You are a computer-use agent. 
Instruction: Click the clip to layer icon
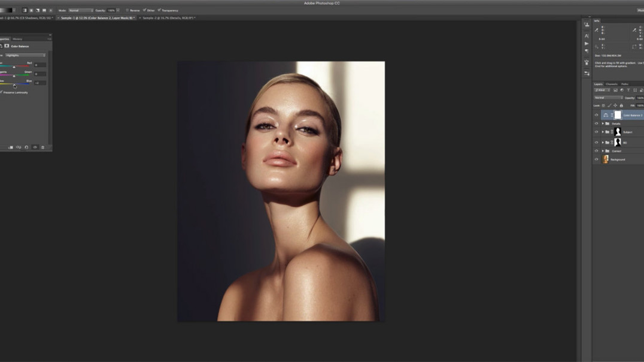(11, 147)
